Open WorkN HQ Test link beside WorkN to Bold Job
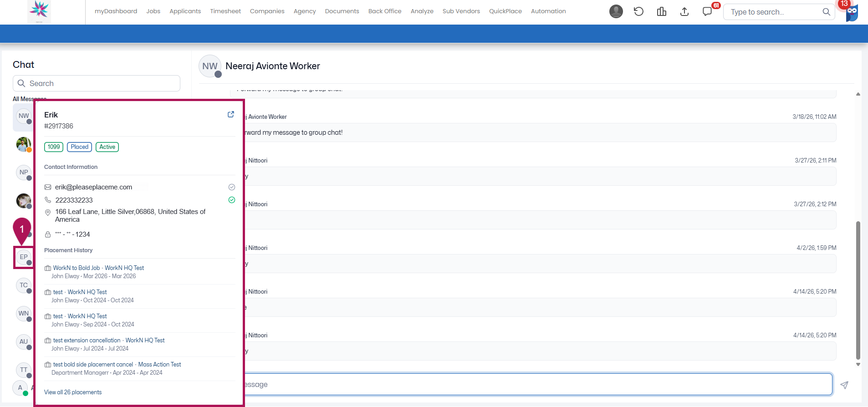Screen dimensions: 868x407 [x=124, y=268]
